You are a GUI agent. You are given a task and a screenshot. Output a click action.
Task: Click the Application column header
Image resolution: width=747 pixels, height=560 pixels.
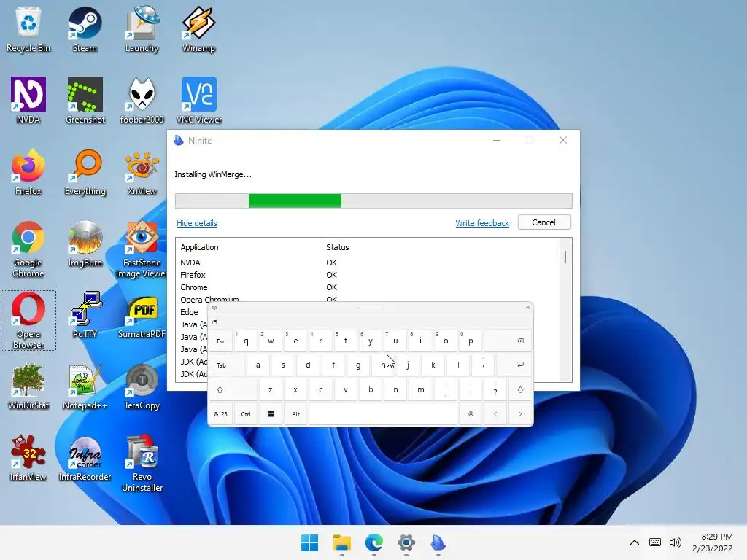249,247
